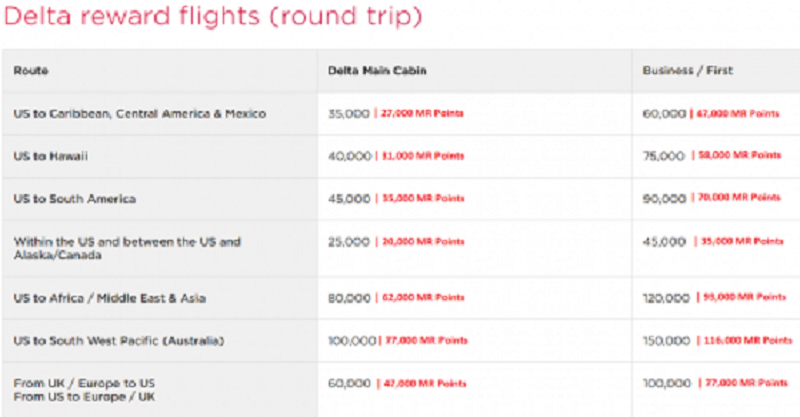Screen dimensions: 800x417
Task: Click US to South West Pacific (Australia) route
Action: point(118,340)
